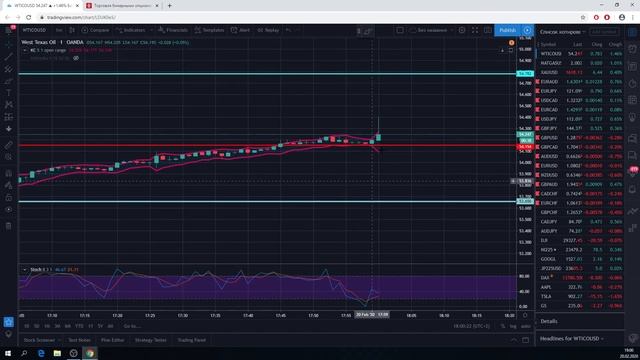Open the prediction and measurement tools
This screenshot has width=640, height=360.
click(8, 117)
